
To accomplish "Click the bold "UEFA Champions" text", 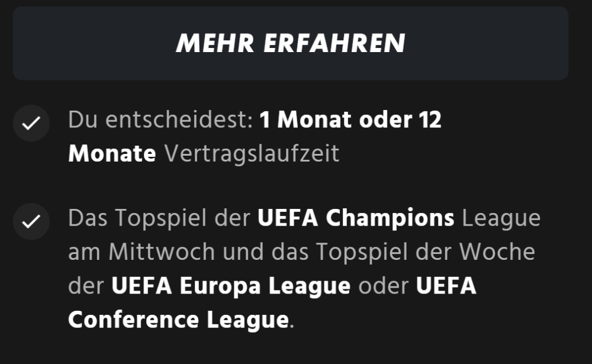I will click(x=356, y=218).
